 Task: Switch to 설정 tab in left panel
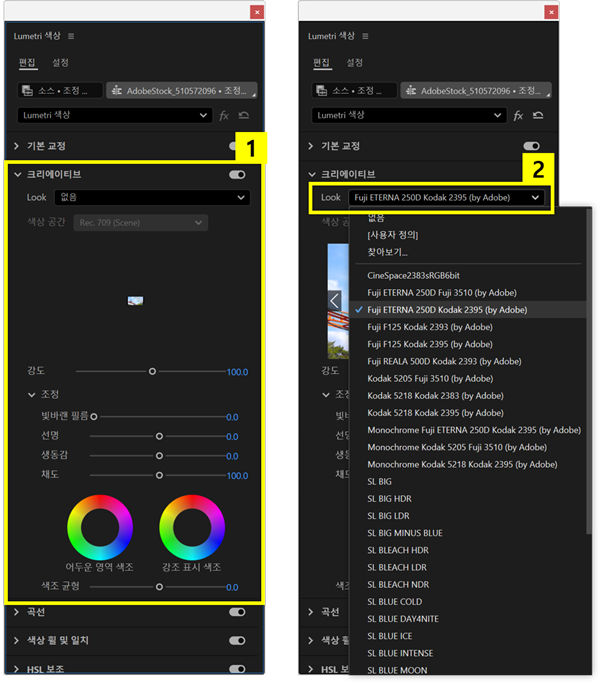point(60,63)
